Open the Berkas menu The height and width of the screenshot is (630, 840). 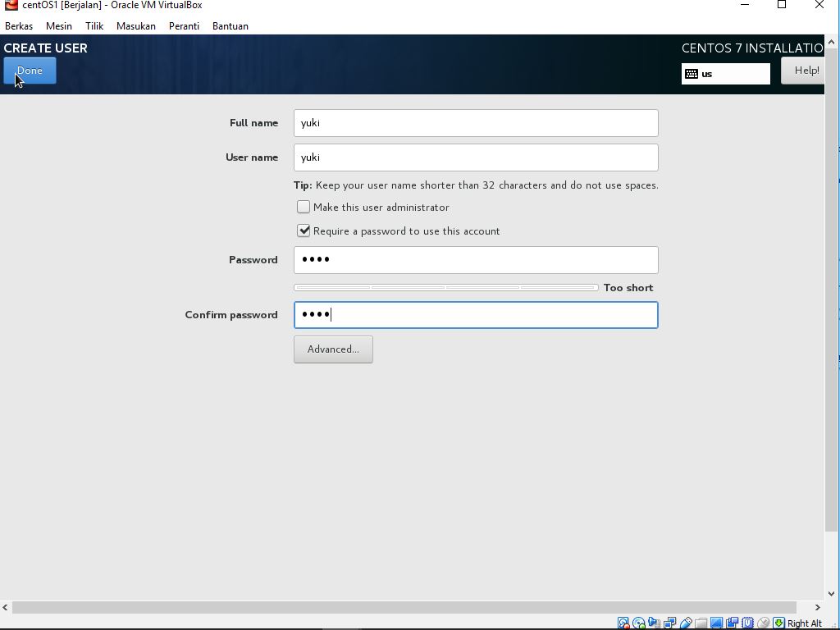click(19, 26)
